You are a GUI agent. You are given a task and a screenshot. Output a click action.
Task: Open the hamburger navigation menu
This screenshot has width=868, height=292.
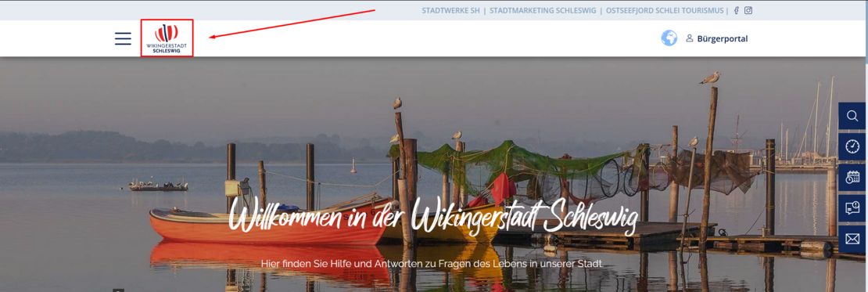click(x=123, y=38)
